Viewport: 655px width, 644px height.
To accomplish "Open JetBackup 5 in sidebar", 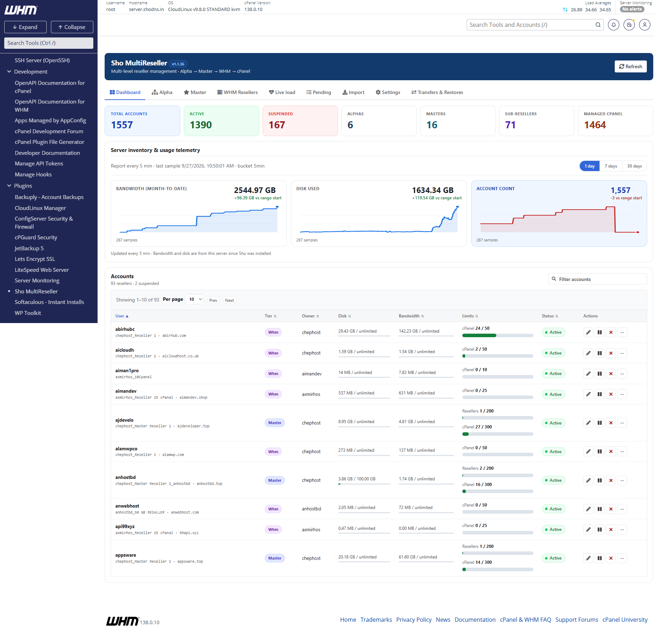I will pos(29,248).
